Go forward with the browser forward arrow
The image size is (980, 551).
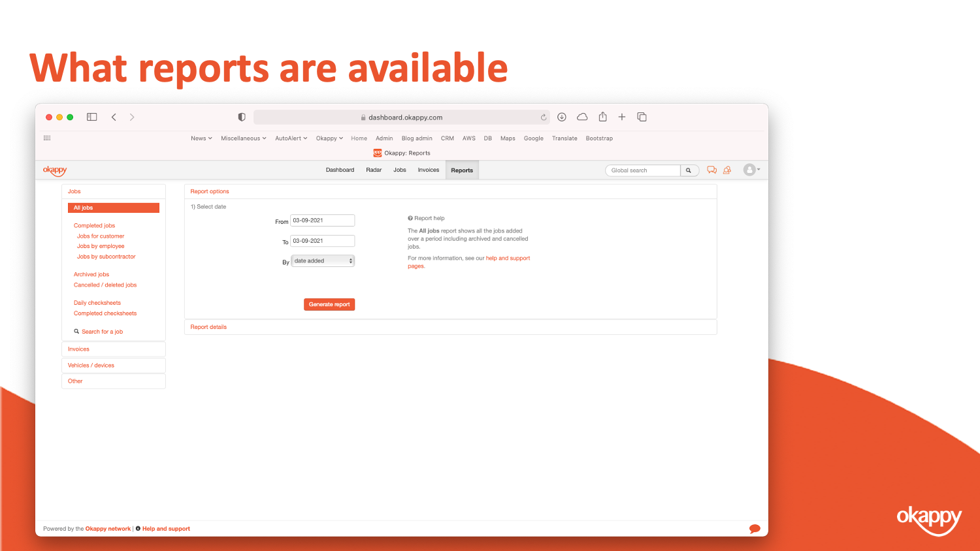[132, 117]
